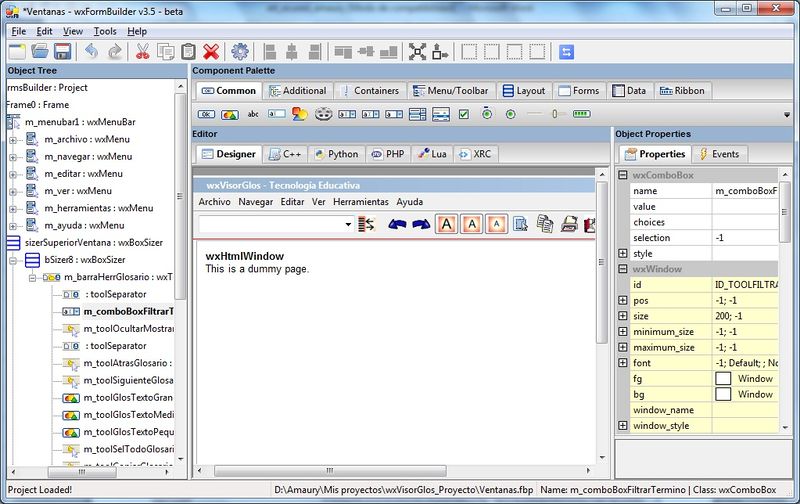Select m_toolGlosTextoGran tree item

128,398
